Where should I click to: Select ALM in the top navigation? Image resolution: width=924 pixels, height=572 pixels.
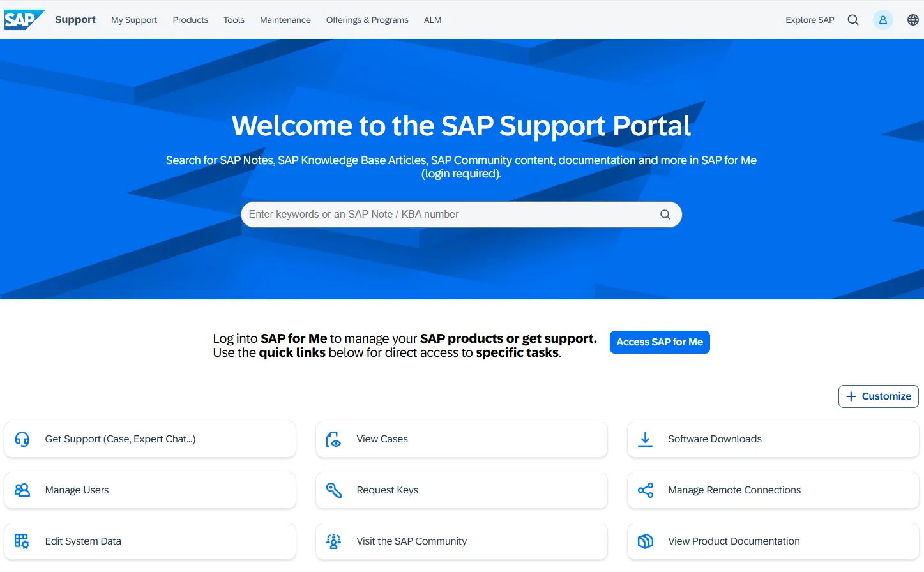(432, 20)
